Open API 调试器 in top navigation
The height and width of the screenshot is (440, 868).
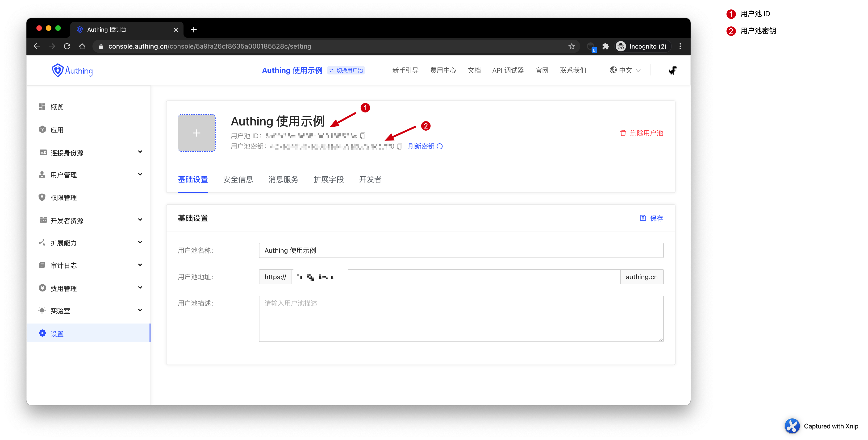508,71
